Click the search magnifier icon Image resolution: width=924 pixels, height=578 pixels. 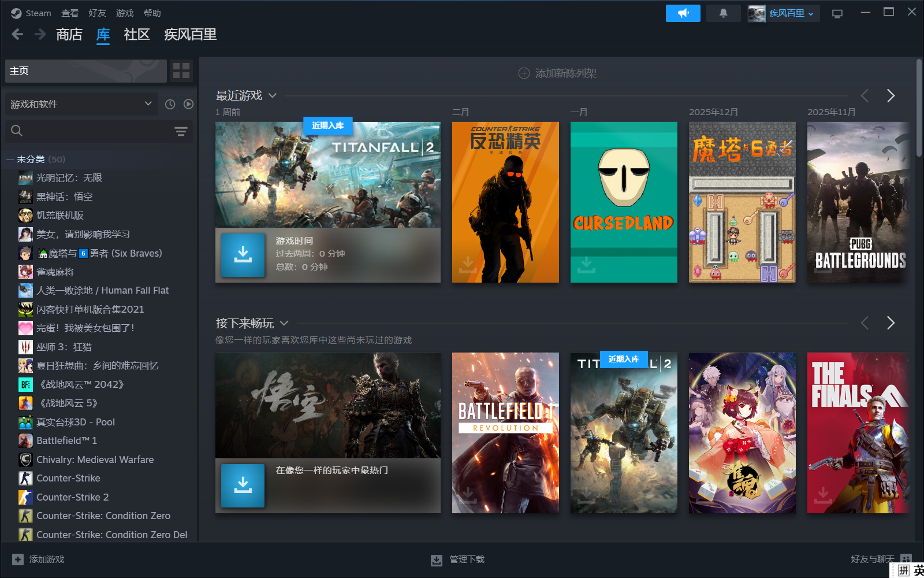(17, 131)
